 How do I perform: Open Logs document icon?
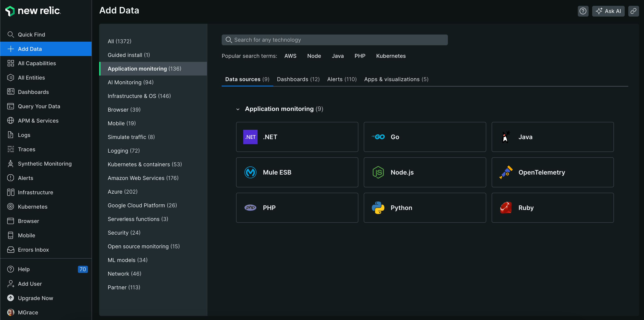[x=11, y=135]
